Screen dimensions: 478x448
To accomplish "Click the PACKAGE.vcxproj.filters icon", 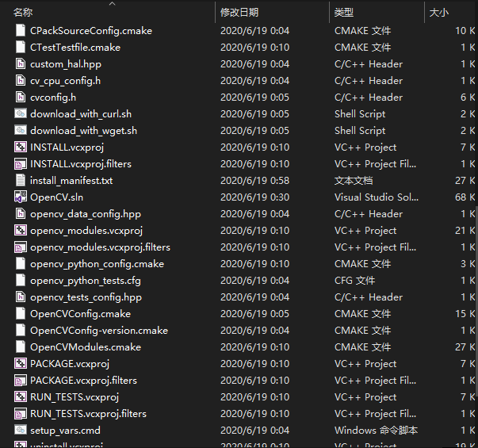I will [x=21, y=381].
